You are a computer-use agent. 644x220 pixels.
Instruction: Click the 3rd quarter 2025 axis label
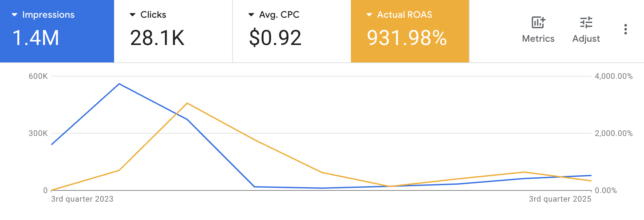click(560, 199)
